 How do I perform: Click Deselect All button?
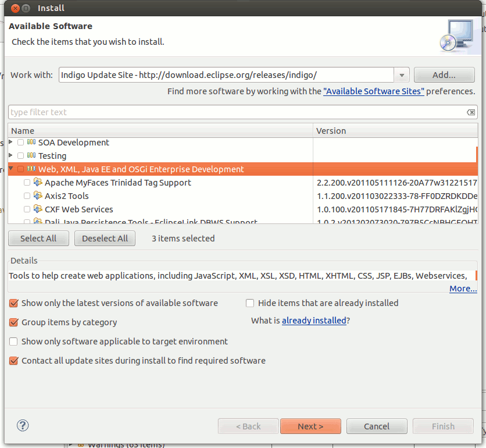point(105,239)
